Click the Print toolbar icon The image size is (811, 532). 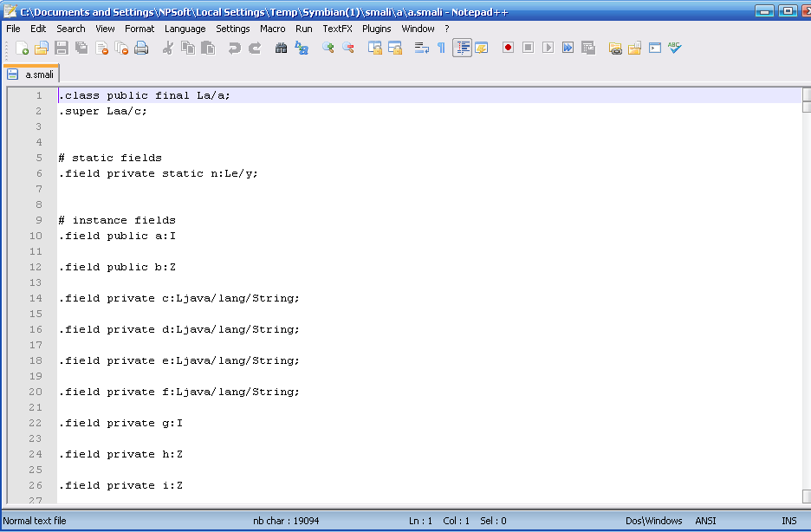pos(141,48)
